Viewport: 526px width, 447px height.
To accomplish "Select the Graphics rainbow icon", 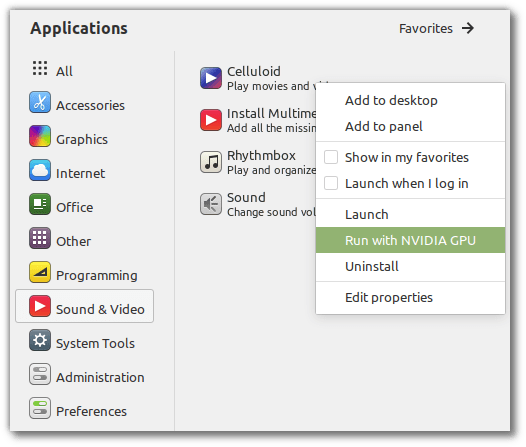I will (x=40, y=136).
